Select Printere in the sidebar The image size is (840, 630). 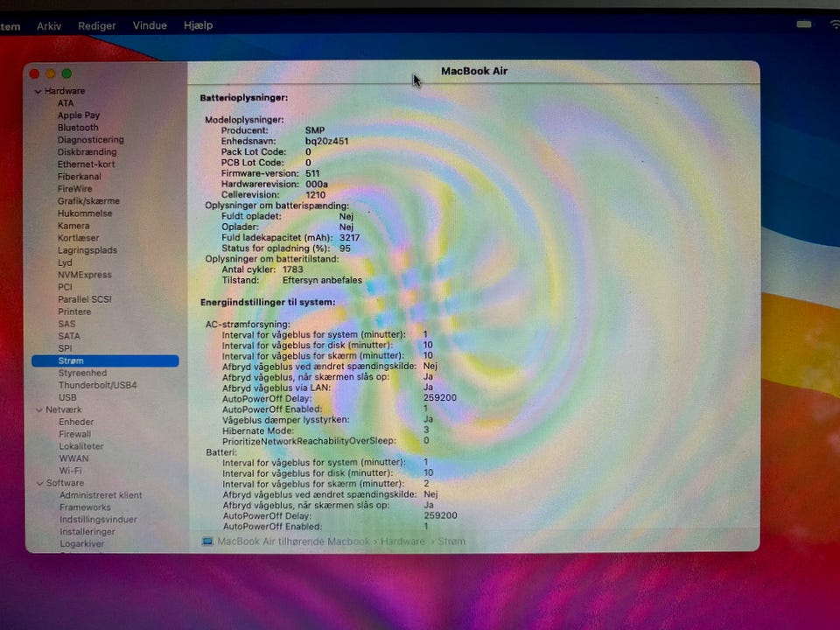click(x=74, y=311)
